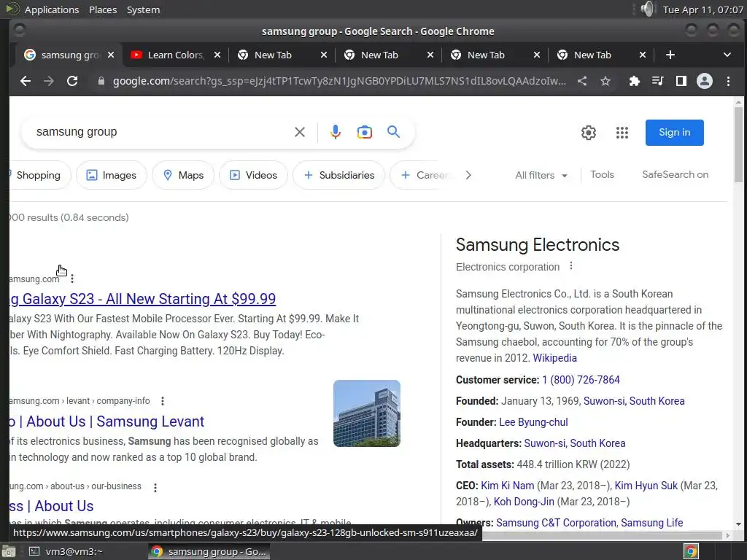
Task: Click the address bar URL
Action: point(339,81)
